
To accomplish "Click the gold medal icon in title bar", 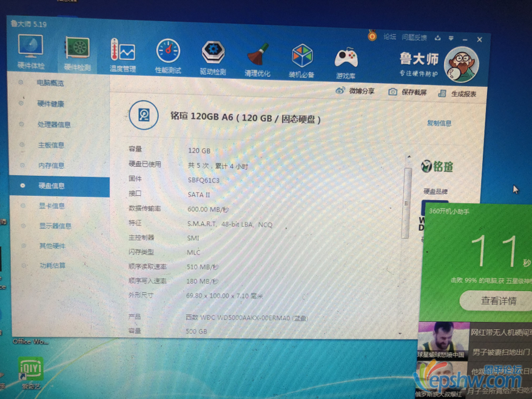I will pos(372,35).
